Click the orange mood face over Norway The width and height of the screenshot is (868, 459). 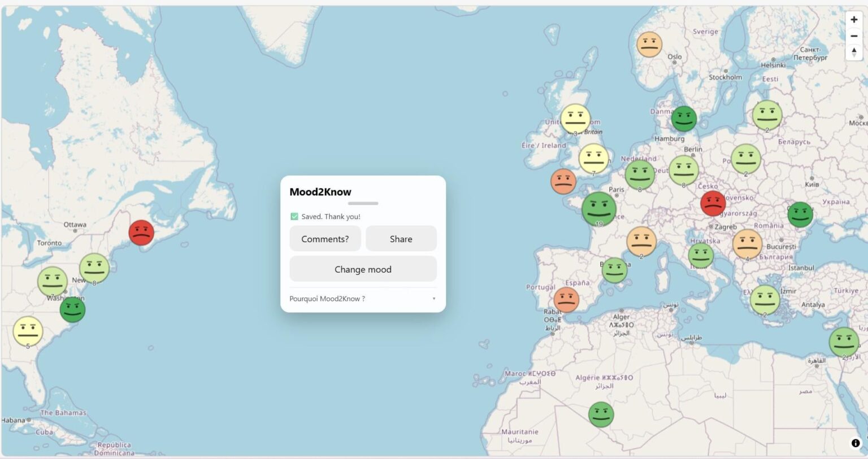[650, 45]
